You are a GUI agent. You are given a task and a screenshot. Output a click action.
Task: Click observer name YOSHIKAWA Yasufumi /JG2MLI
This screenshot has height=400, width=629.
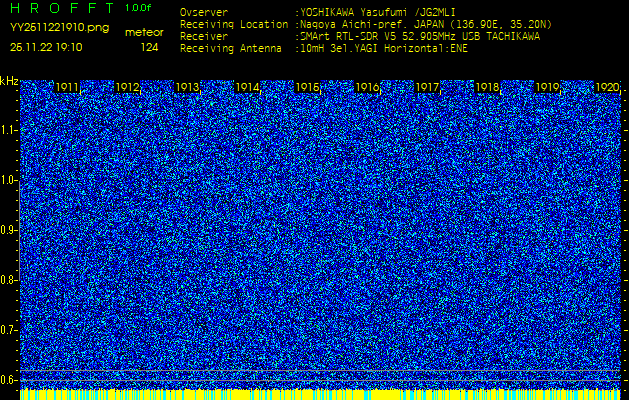pos(378,13)
